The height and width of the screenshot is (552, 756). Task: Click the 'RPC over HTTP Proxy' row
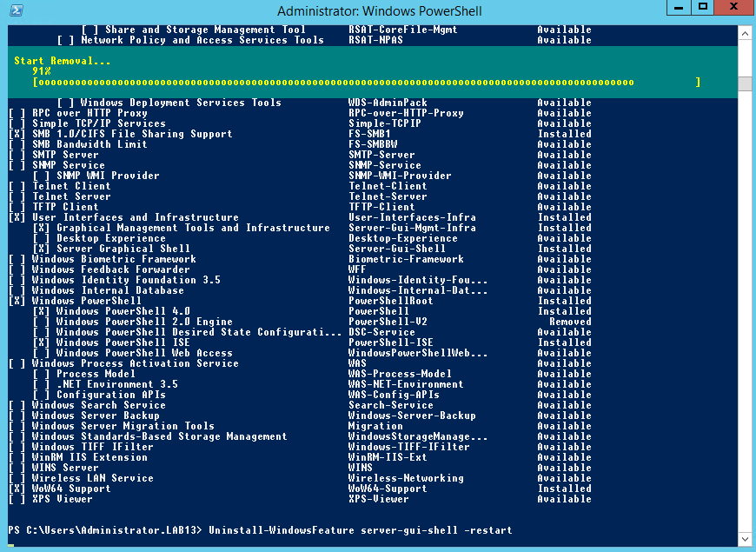(x=300, y=113)
